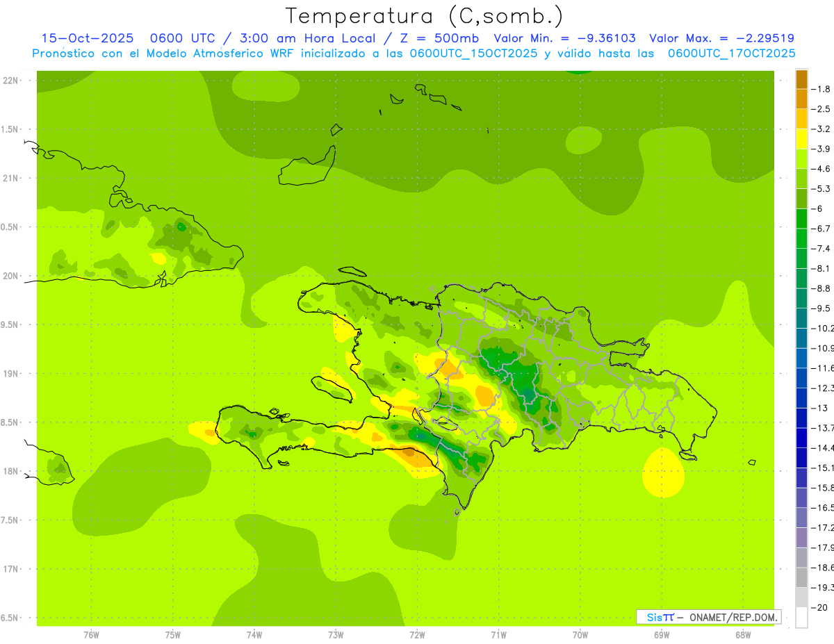Click the '72W' longitude label
The height and width of the screenshot is (644, 834).
pyautogui.click(x=417, y=634)
